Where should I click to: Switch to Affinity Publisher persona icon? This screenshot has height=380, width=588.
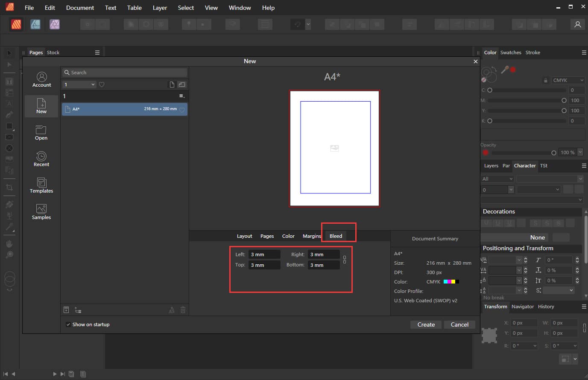point(16,24)
